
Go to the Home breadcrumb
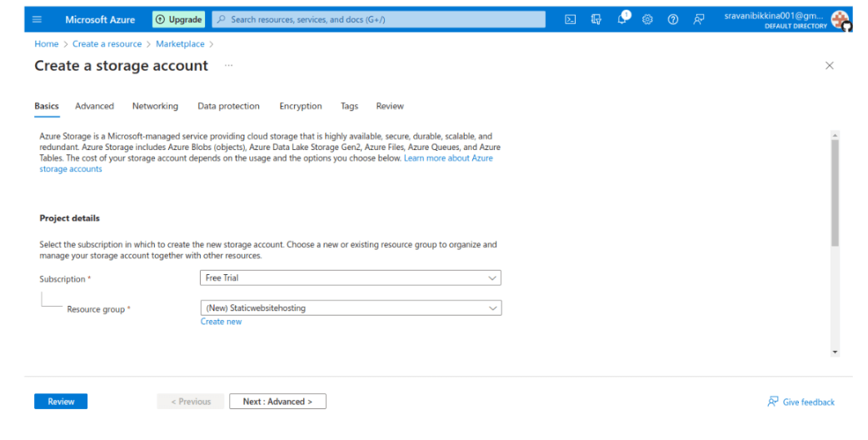point(47,43)
